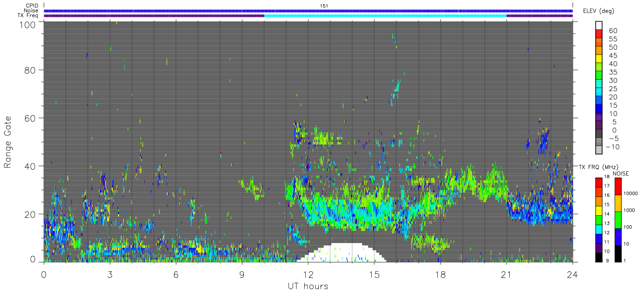The width and height of the screenshot is (644, 297).
Task: Click the '12' tick label on UT hours axis
Action: click(x=308, y=274)
